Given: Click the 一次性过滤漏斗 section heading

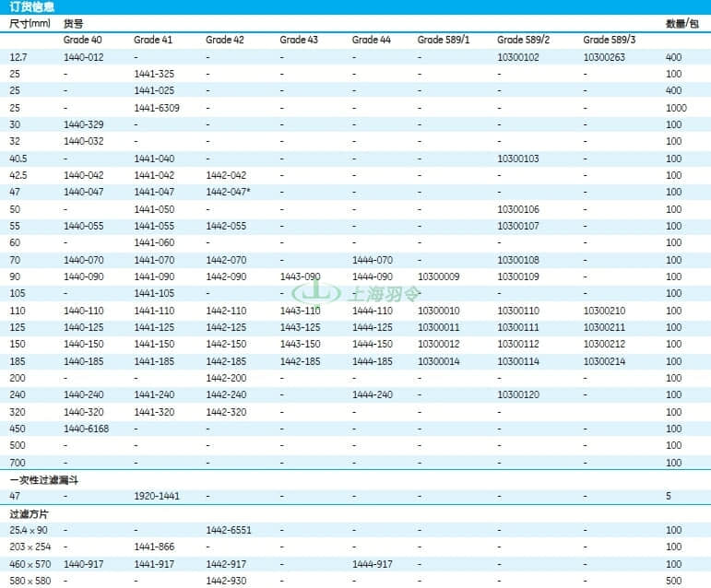Looking at the screenshot, I should click(x=44, y=480).
